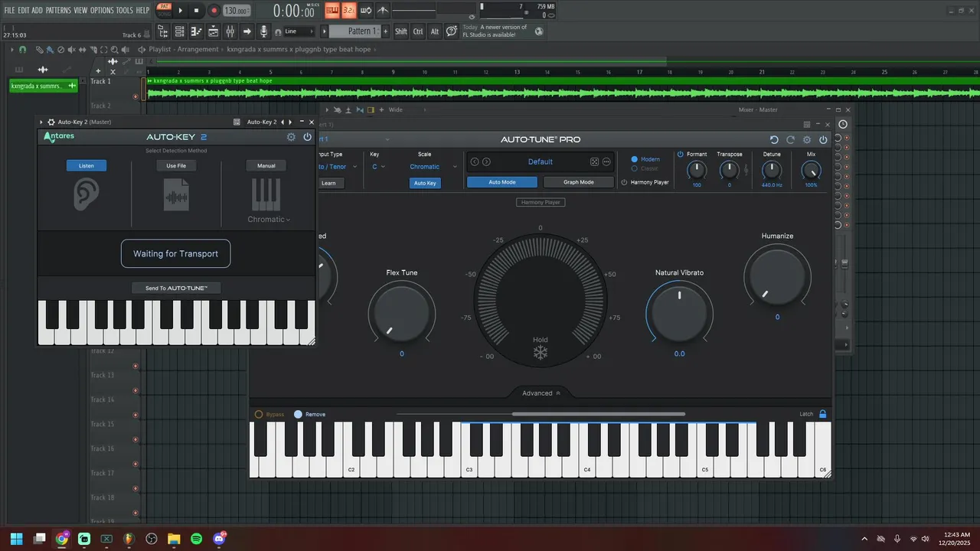Enable the Harmony Player power toggle
980x551 pixels.
[x=624, y=182]
